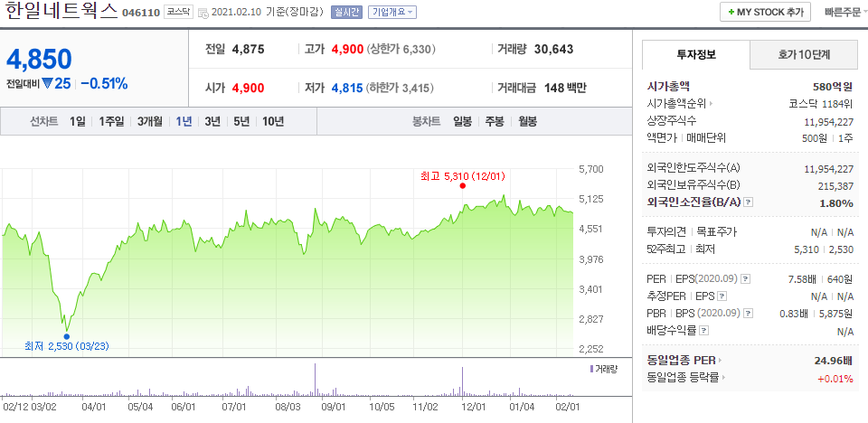Click 동일업종 등락률 value +0.01%
Image resolution: width=868 pixels, height=423 pixels.
click(835, 379)
